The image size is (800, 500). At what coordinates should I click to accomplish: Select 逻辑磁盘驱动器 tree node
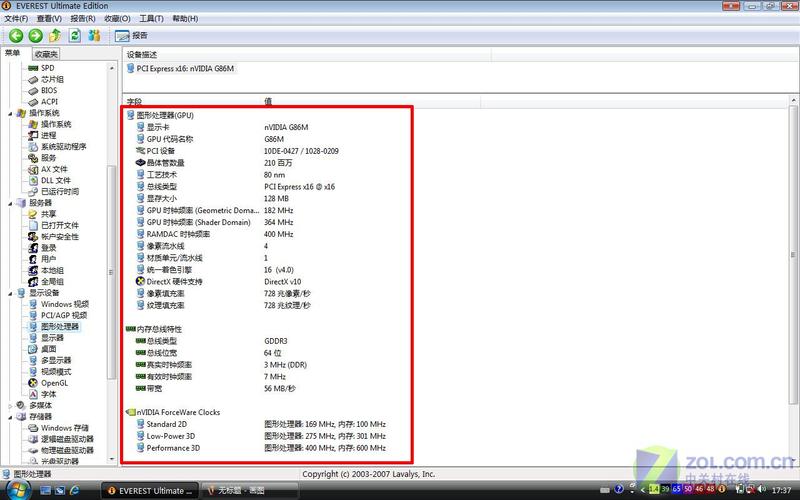coord(67,439)
